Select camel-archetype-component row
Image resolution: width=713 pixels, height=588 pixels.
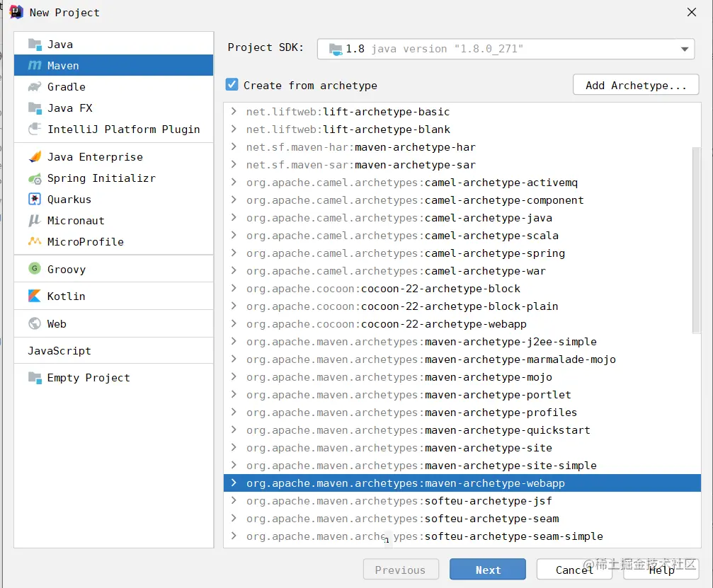[462, 200]
